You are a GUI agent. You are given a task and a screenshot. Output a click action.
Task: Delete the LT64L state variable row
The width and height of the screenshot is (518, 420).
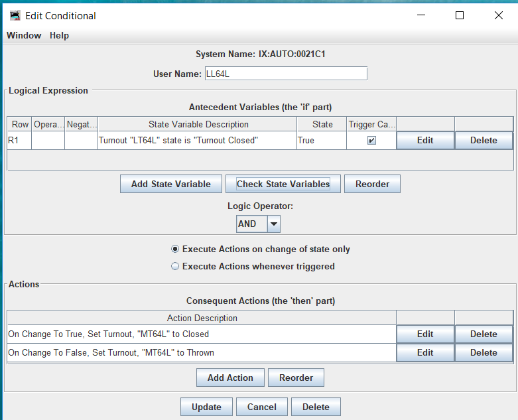484,141
